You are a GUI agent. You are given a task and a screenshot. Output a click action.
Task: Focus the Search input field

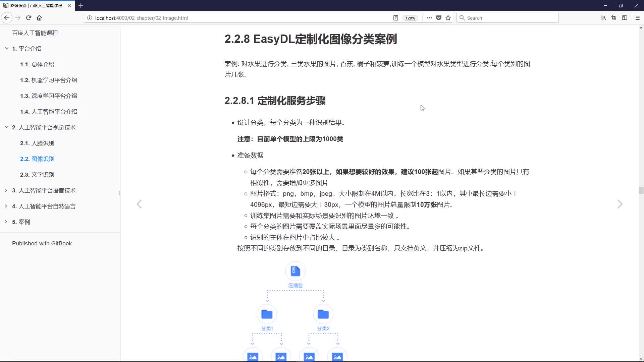[507, 18]
